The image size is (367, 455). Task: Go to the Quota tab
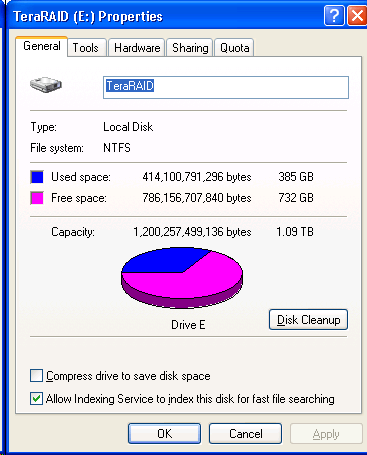[235, 48]
